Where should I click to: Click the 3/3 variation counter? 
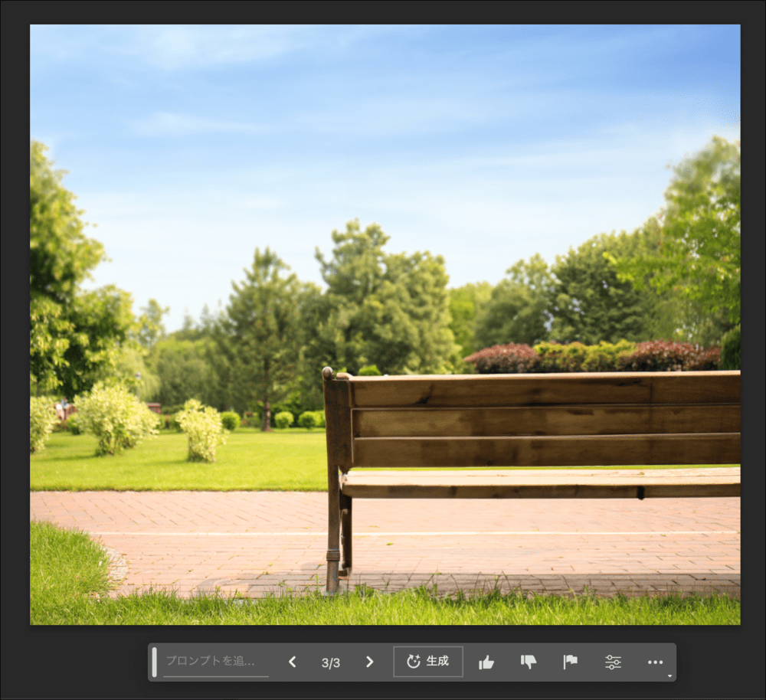tap(331, 663)
